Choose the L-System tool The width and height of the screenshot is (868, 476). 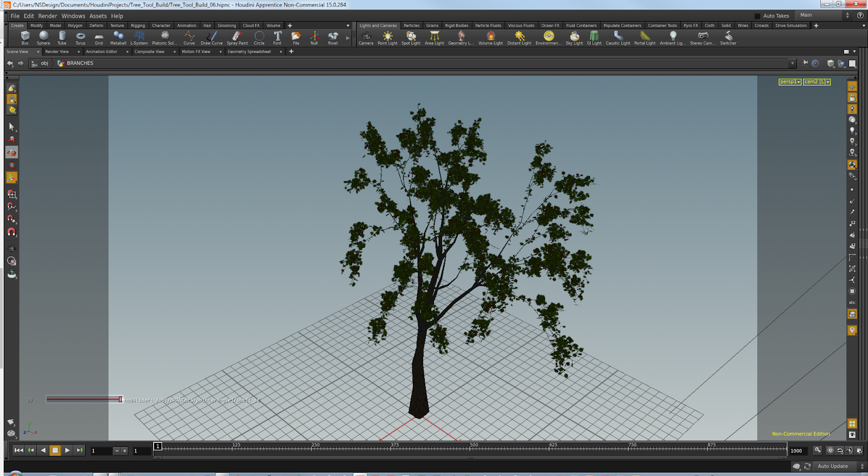139,38
